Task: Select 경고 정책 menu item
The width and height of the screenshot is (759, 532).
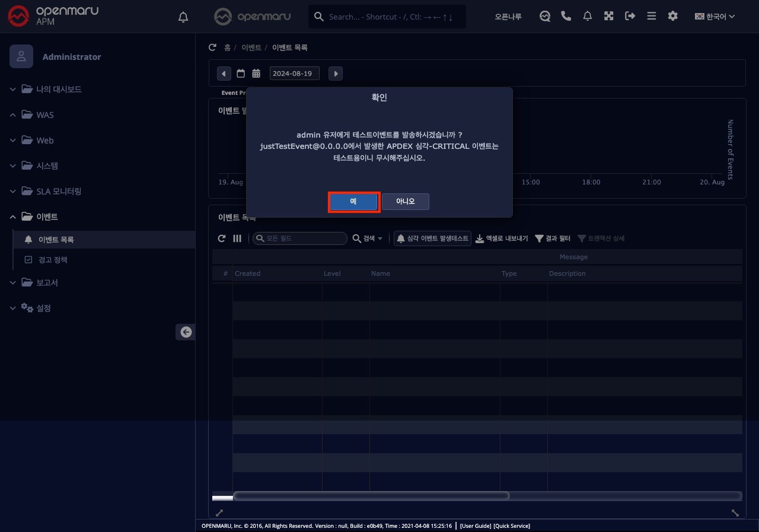Action: (53, 260)
